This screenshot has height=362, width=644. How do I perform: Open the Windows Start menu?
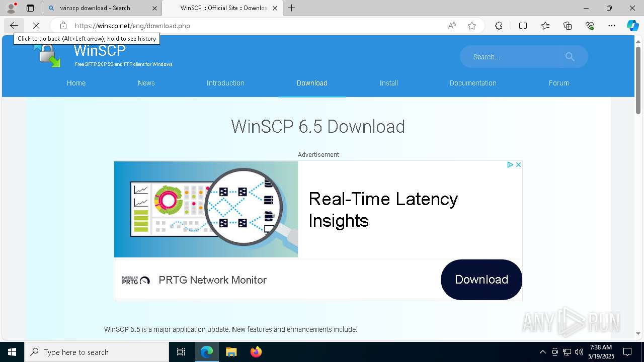(12, 352)
